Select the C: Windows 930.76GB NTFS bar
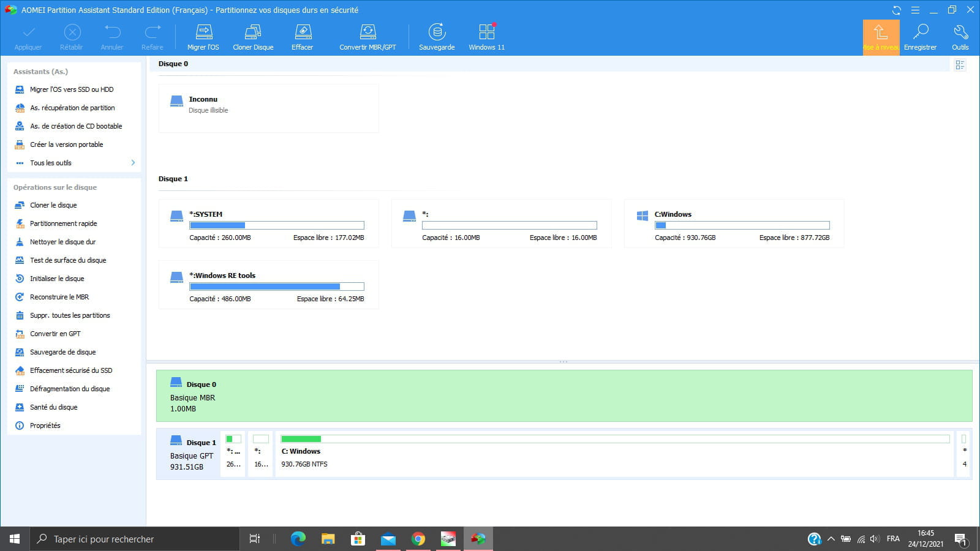Image resolution: width=980 pixels, height=551 pixels. pyautogui.click(x=615, y=453)
